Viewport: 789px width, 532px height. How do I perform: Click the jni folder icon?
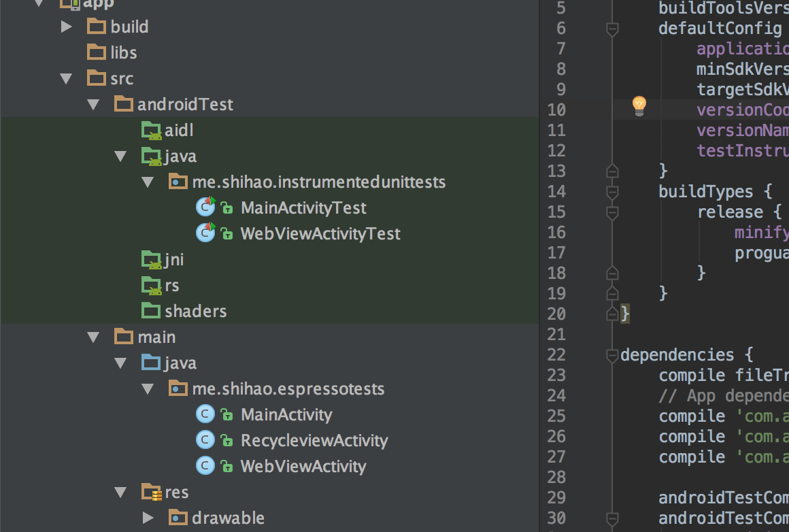pyautogui.click(x=151, y=260)
